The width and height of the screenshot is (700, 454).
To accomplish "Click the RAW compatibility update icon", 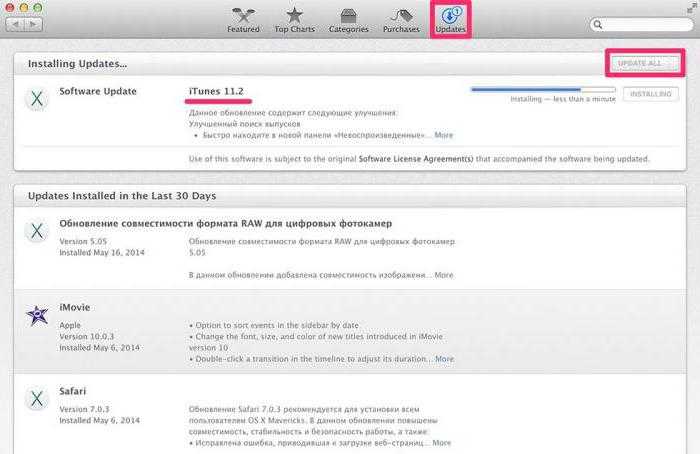I will coord(37,231).
